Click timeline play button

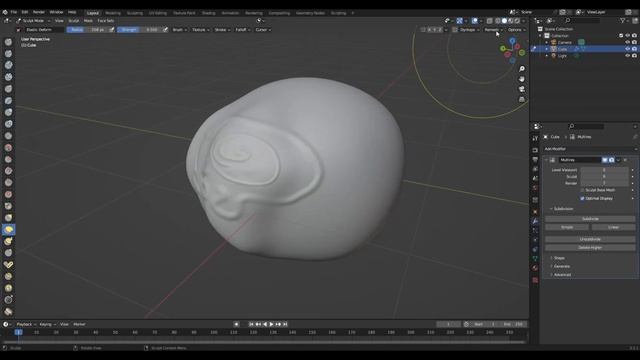tap(271, 324)
